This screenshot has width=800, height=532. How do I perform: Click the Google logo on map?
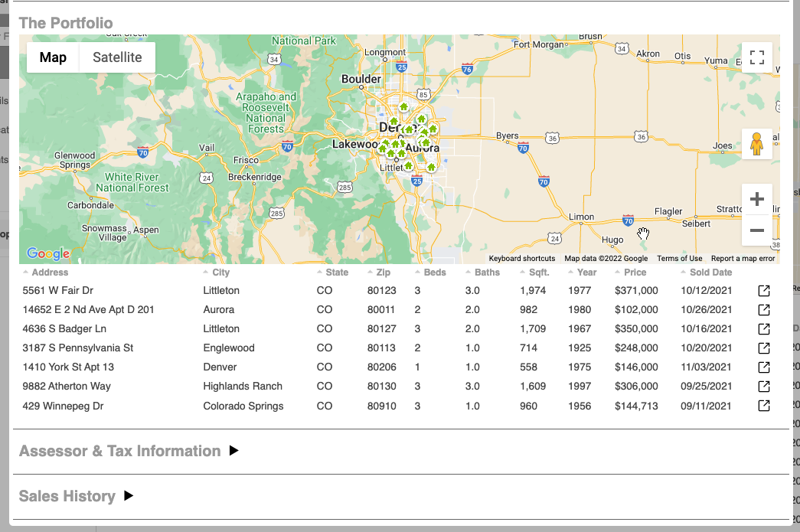click(x=48, y=253)
